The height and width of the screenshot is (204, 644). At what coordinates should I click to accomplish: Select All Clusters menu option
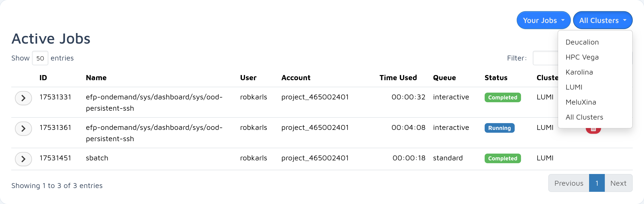(x=584, y=117)
